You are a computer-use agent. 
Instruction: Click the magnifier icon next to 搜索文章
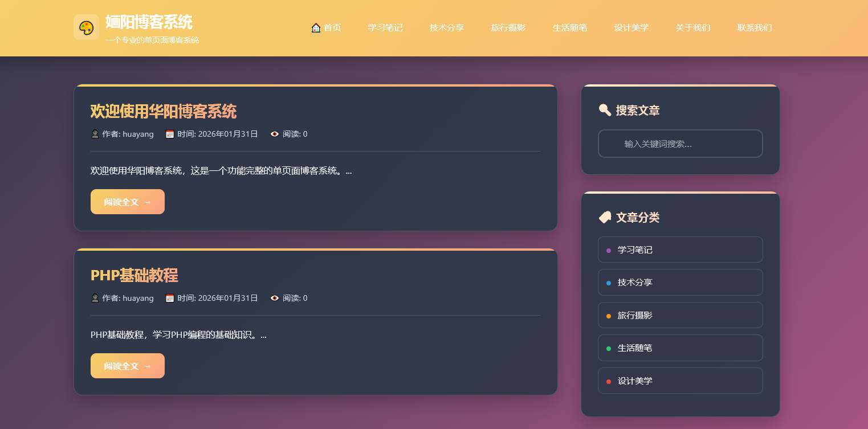tap(605, 110)
